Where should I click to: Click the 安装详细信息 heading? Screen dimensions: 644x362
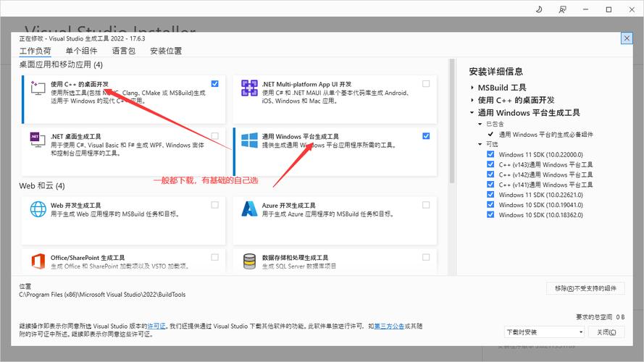[495, 72]
